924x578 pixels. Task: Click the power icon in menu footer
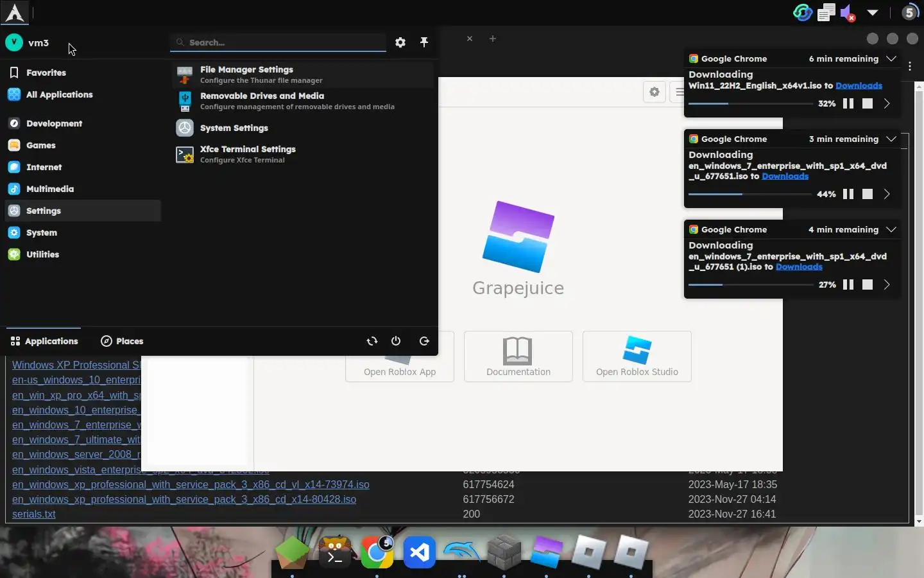coord(396,341)
